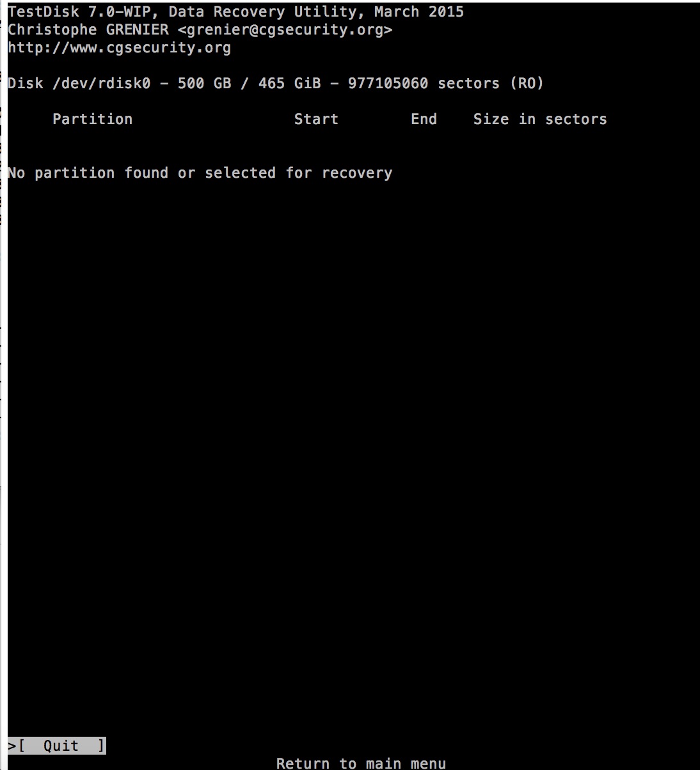The width and height of the screenshot is (700, 770).
Task: Click the 465 GiB size value
Action: pyautogui.click(x=289, y=84)
